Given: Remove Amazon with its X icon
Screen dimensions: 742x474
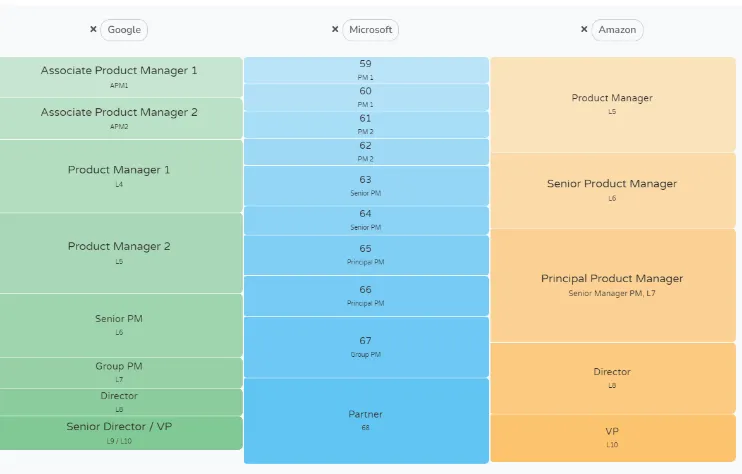Looking at the screenshot, I should (584, 29).
